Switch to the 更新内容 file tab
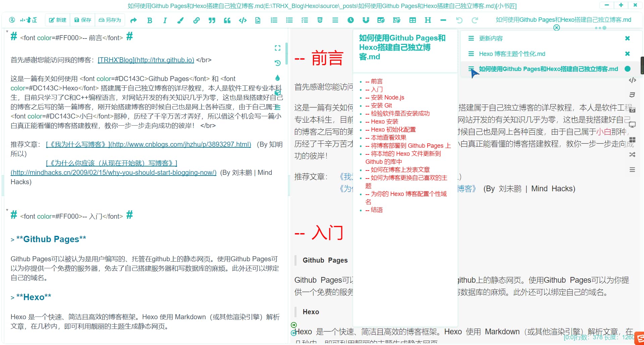 click(491, 39)
